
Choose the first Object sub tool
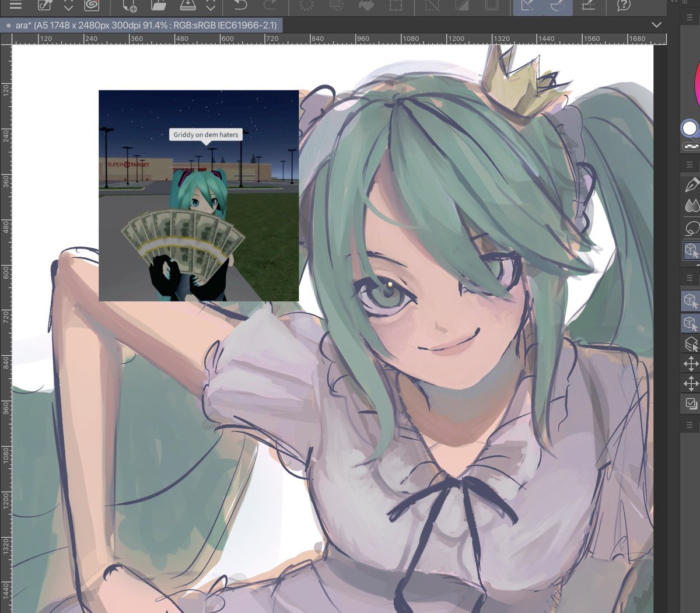(691, 301)
